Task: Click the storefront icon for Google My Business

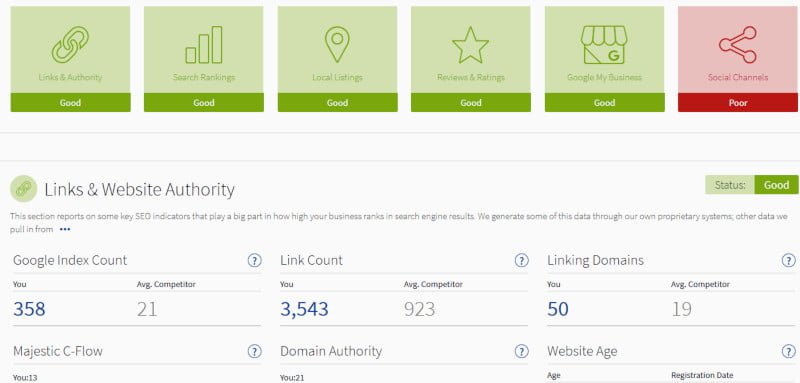Action: pos(604,45)
